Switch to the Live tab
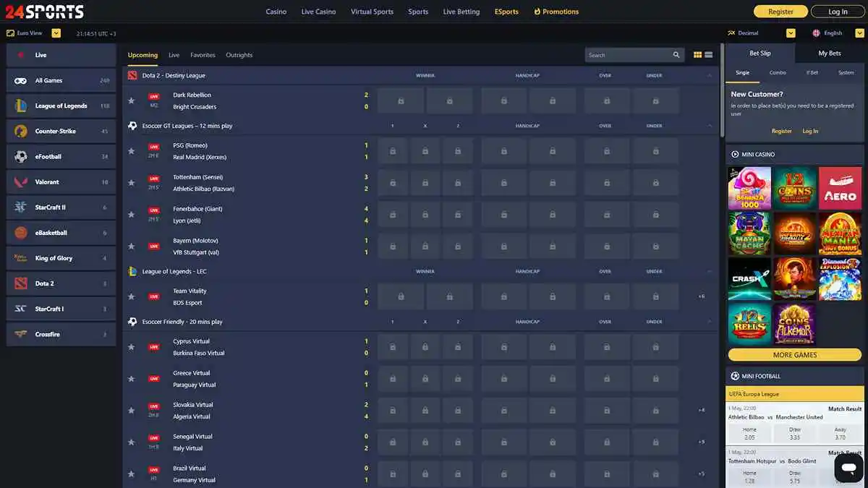The height and width of the screenshot is (488, 868). (174, 55)
